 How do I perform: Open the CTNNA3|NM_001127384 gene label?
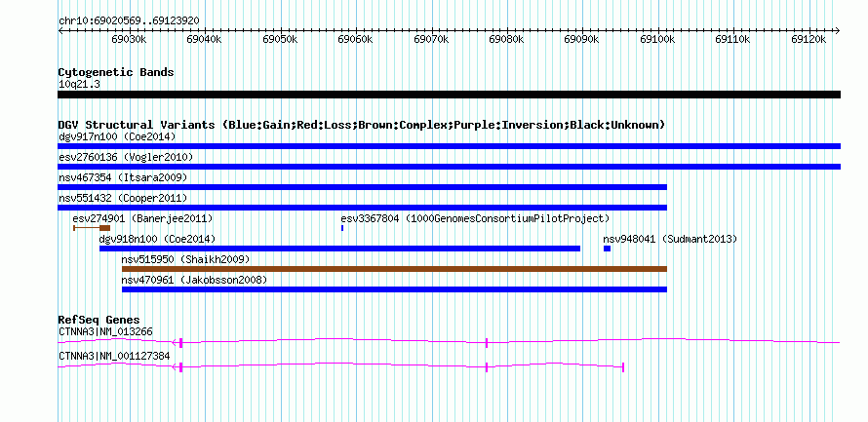point(114,356)
